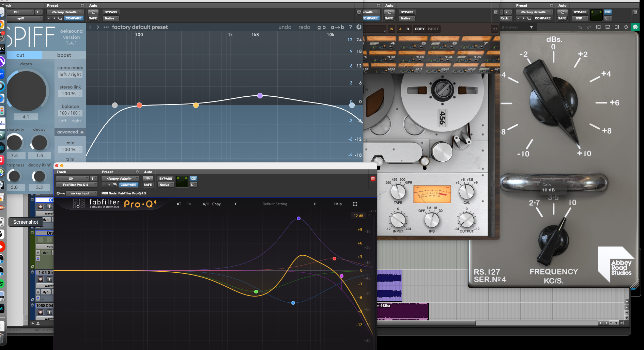Image resolution: width=644 pixels, height=350 pixels.
Task: Open Native dropdown in spiff header
Action: click(x=111, y=18)
